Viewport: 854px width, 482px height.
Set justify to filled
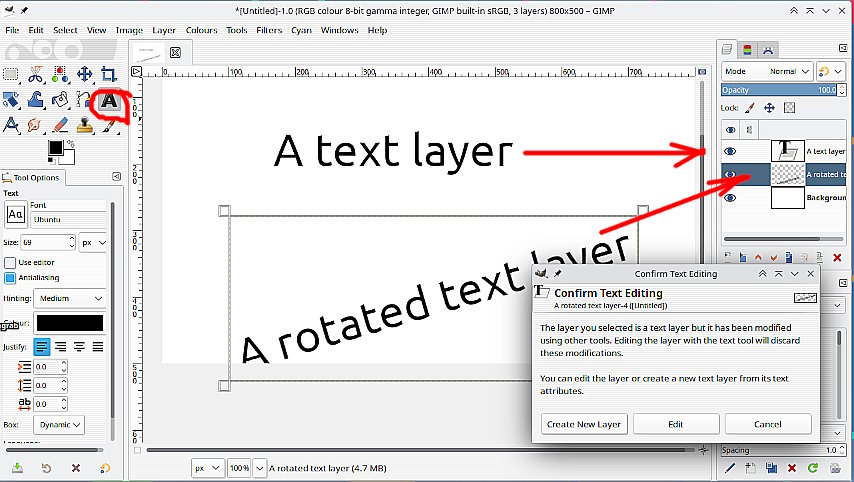tap(97, 347)
